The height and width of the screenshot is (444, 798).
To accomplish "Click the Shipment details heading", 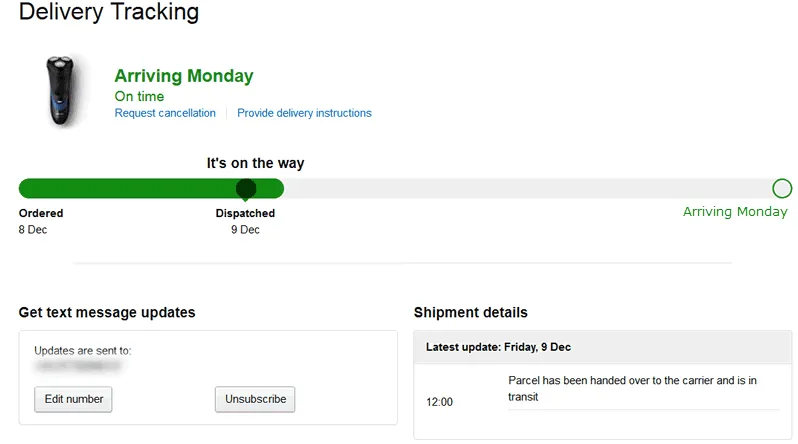I will pos(470,313).
